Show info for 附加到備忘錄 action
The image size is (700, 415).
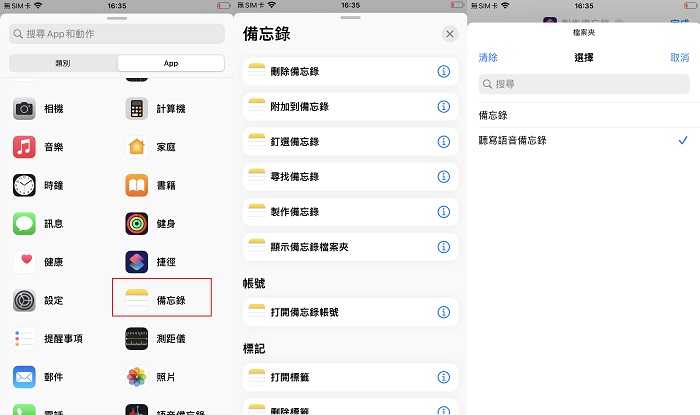(x=443, y=107)
